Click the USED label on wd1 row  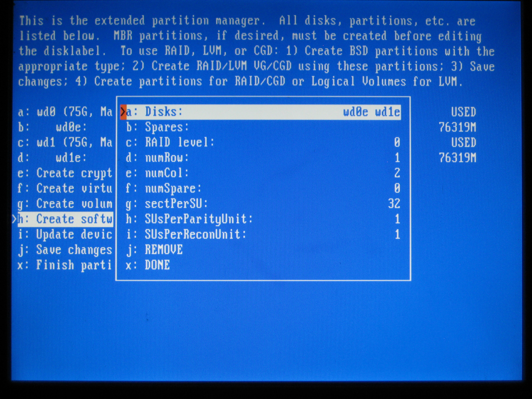coord(463,142)
